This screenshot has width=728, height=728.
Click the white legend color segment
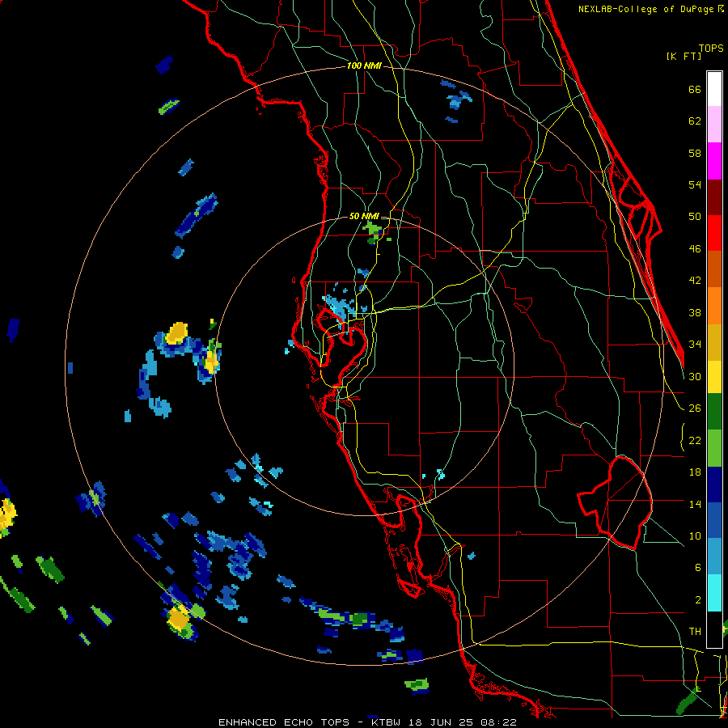click(x=714, y=89)
